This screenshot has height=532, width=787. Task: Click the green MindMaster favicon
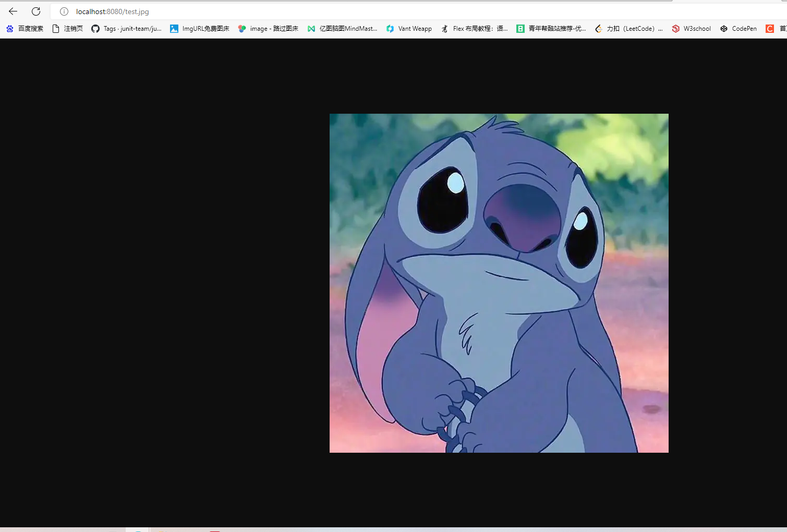click(311, 29)
